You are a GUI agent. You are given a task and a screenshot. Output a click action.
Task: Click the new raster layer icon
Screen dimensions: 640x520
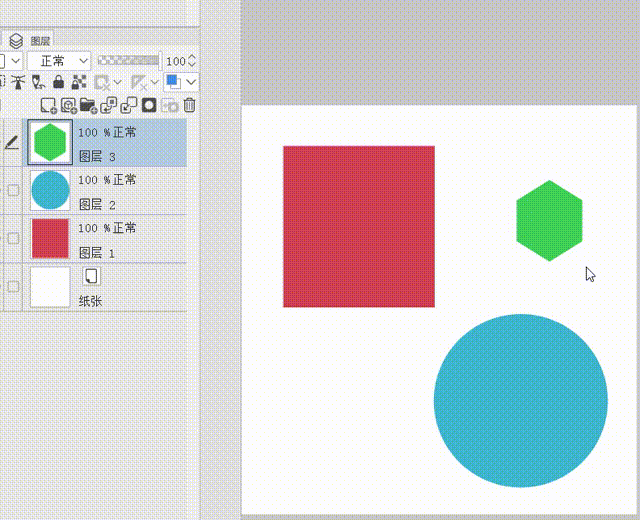47,105
